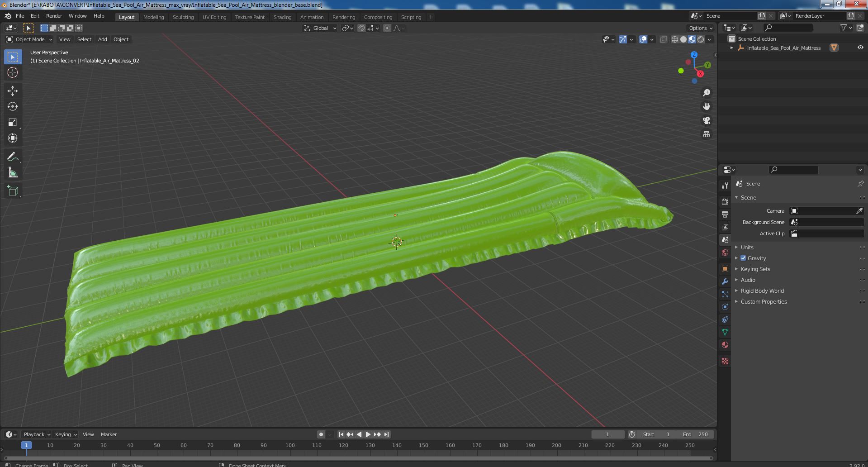Image resolution: width=868 pixels, height=467 pixels.
Task: Activate the Rotate tool
Action: pyautogui.click(x=13, y=107)
